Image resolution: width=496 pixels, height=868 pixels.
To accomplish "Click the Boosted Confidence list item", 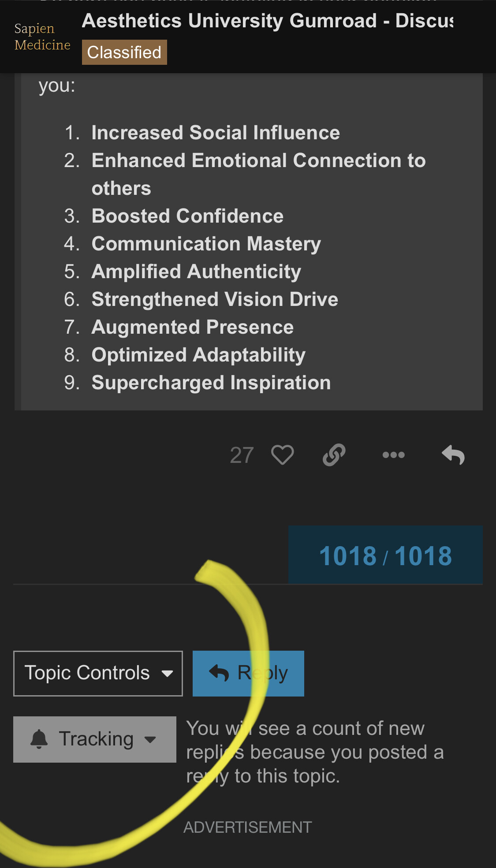I will (187, 216).
